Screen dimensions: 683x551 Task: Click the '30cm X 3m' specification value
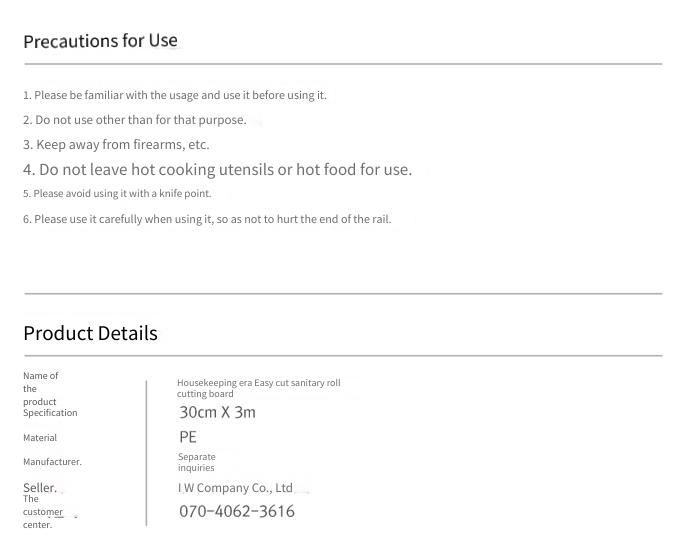point(217,412)
